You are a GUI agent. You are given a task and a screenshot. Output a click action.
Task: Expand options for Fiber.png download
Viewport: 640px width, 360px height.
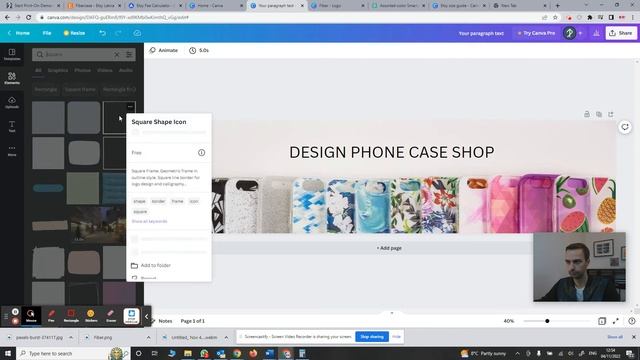pyautogui.click(x=149, y=338)
